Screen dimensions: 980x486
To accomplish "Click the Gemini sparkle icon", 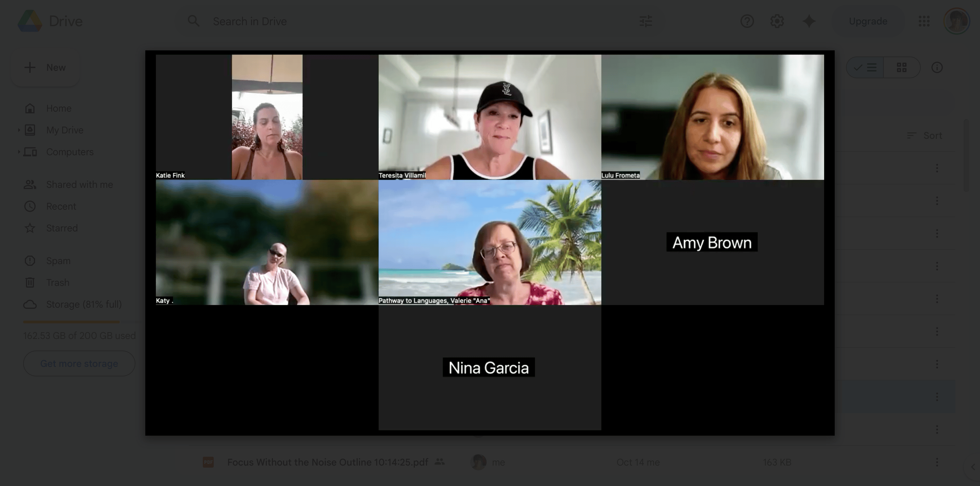I will tap(809, 21).
